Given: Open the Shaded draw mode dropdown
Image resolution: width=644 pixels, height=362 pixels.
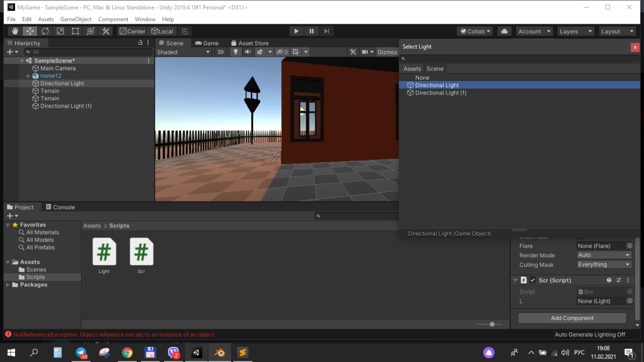Looking at the screenshot, I should (184, 52).
